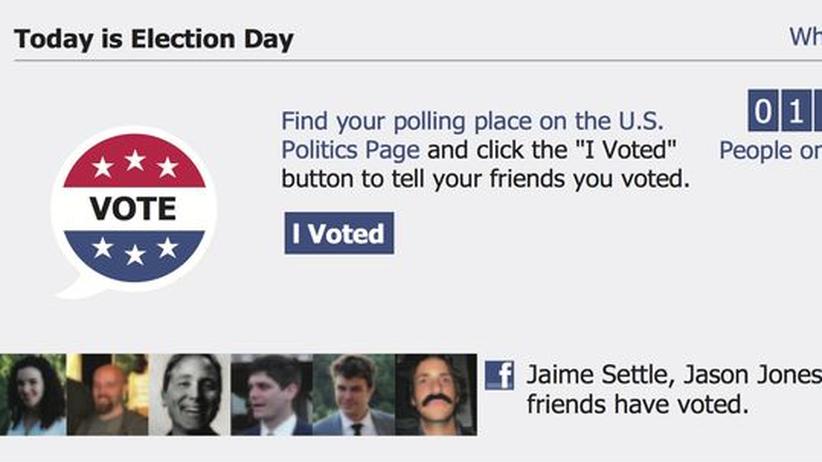Click the "Politics Page" link text
822x462 pixels.
[350, 151]
